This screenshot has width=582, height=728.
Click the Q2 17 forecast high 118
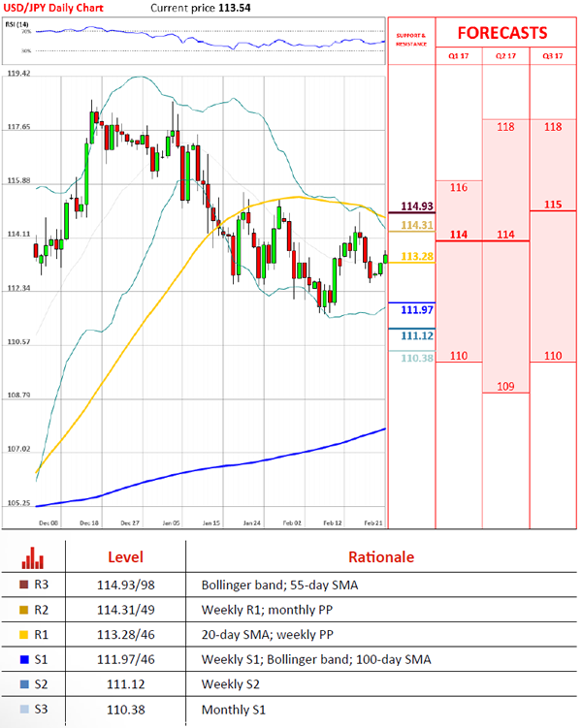tap(505, 127)
